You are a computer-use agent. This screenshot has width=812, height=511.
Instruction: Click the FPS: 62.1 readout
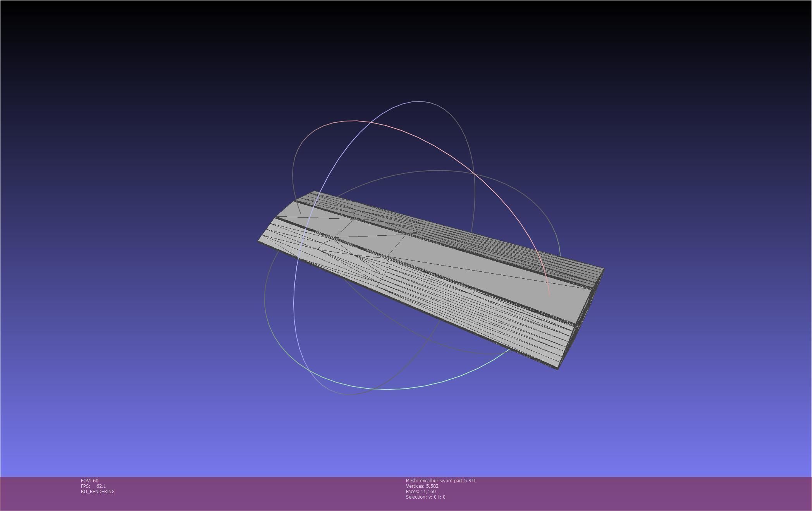tap(93, 486)
